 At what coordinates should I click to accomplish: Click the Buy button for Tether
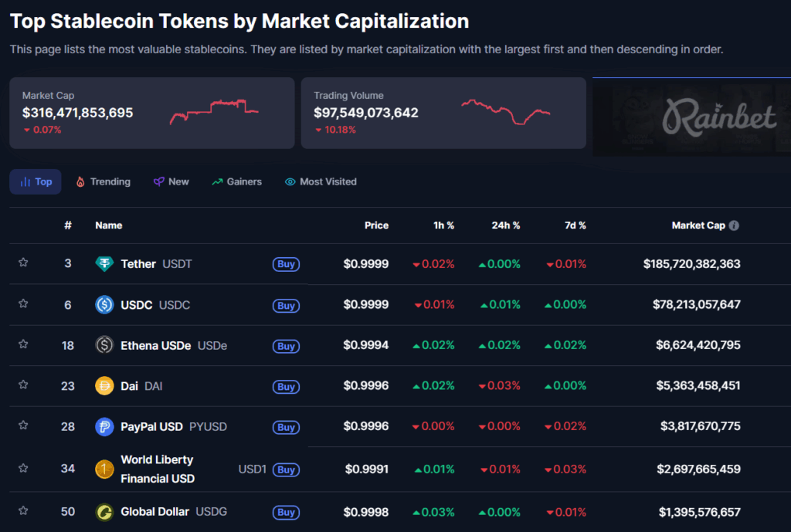[x=287, y=263]
